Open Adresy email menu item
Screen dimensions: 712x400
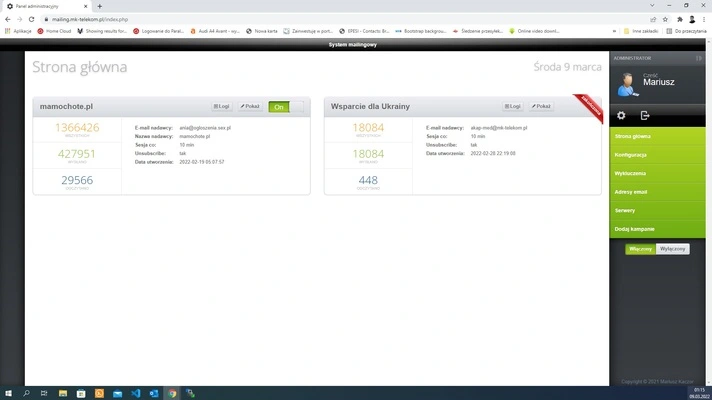click(x=657, y=192)
